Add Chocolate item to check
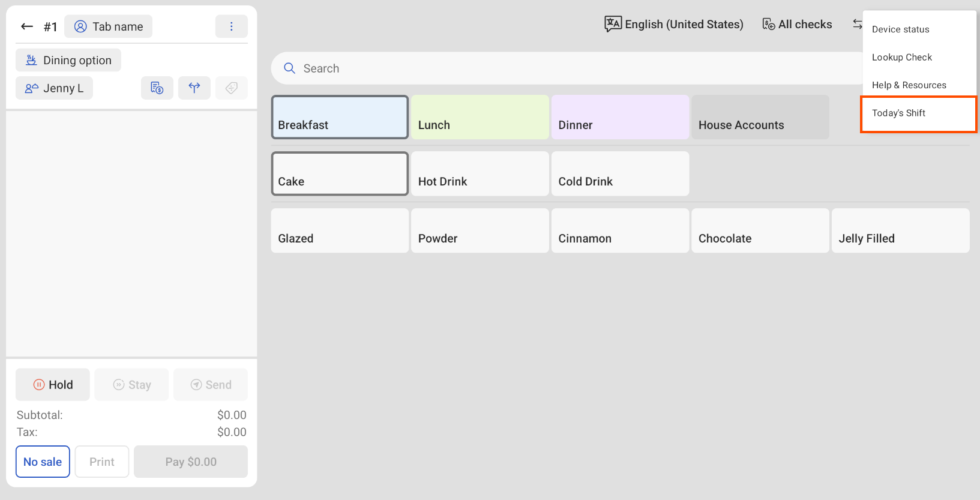 (x=760, y=230)
